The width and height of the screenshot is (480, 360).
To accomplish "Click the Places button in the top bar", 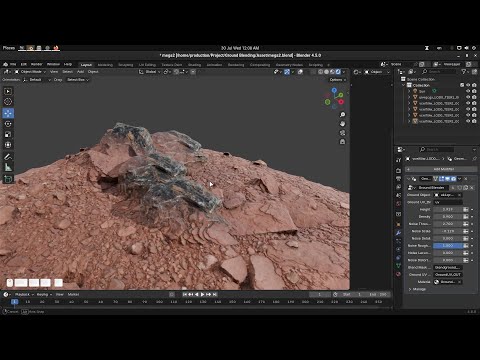I will tap(9, 48).
